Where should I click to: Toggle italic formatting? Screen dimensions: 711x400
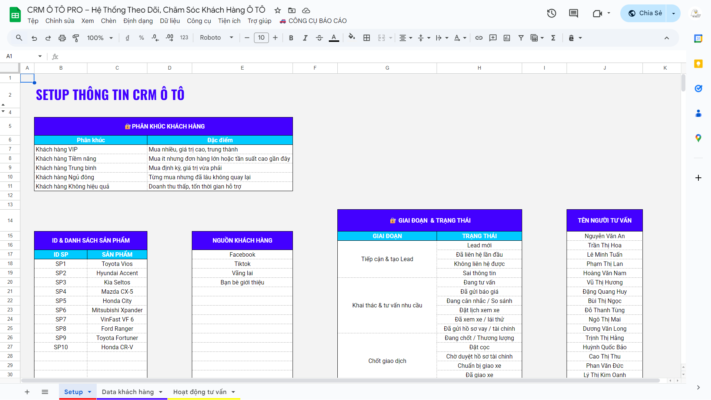tap(307, 37)
